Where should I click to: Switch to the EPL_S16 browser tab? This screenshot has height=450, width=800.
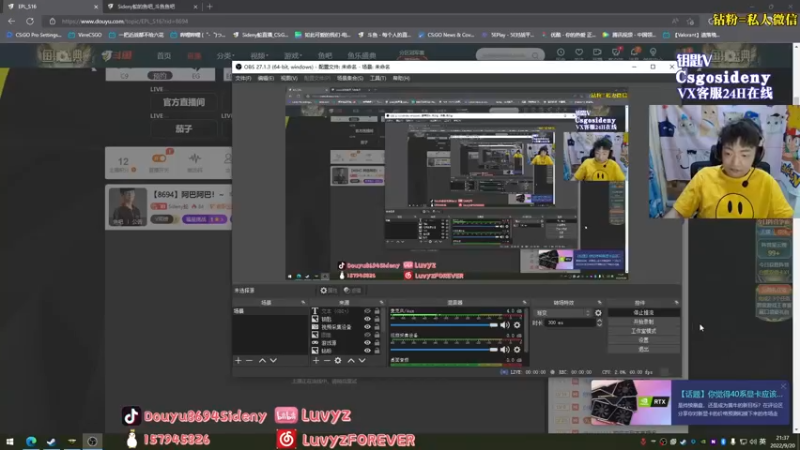pos(51,7)
